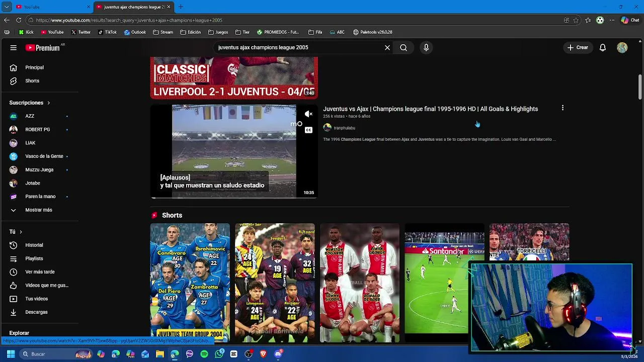Open the notifications bell
Image resolution: width=644 pixels, height=362 pixels.
tap(603, 48)
